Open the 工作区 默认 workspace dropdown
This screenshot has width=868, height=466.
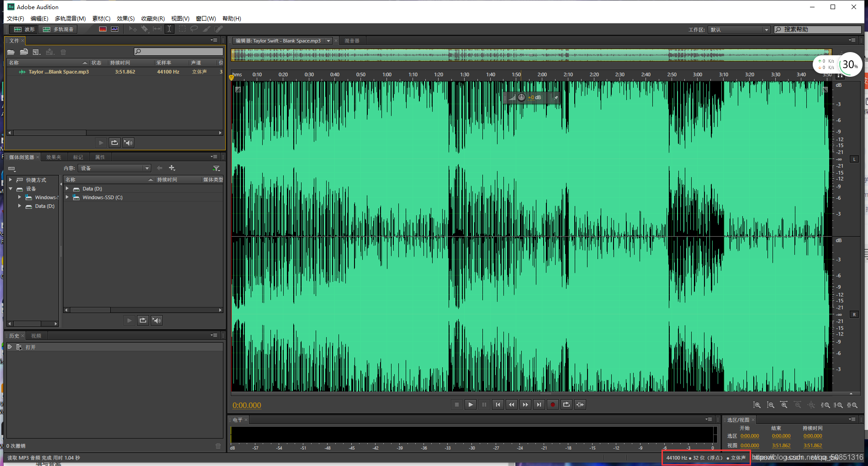739,30
